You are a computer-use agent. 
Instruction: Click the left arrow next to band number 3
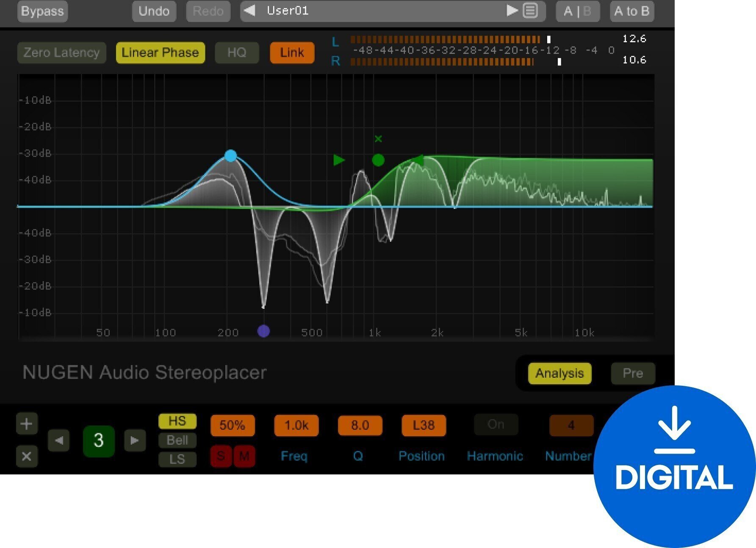[x=59, y=440]
